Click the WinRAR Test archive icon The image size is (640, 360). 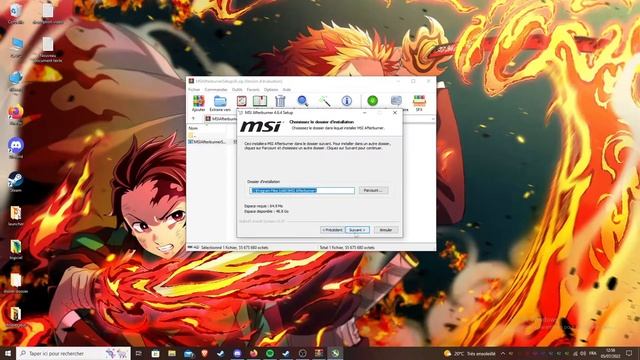point(242,101)
